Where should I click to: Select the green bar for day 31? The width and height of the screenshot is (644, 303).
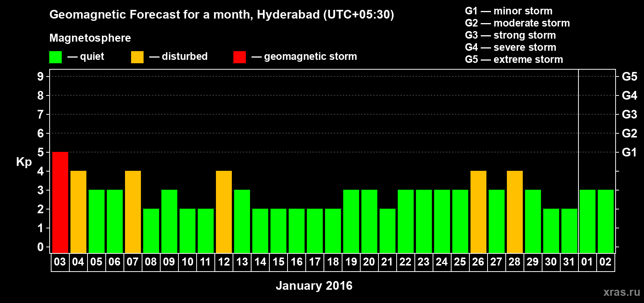point(569,231)
